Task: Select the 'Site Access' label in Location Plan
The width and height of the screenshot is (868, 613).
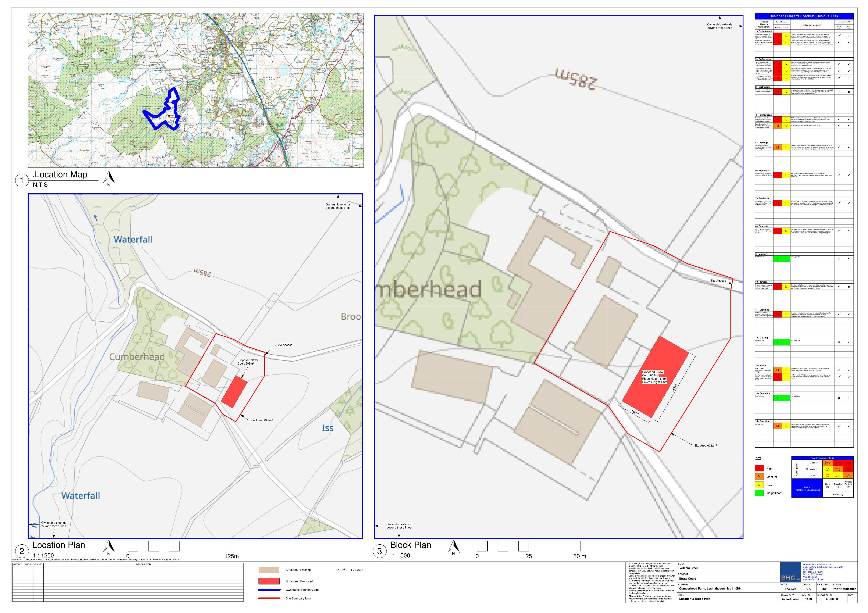Action: [284, 345]
